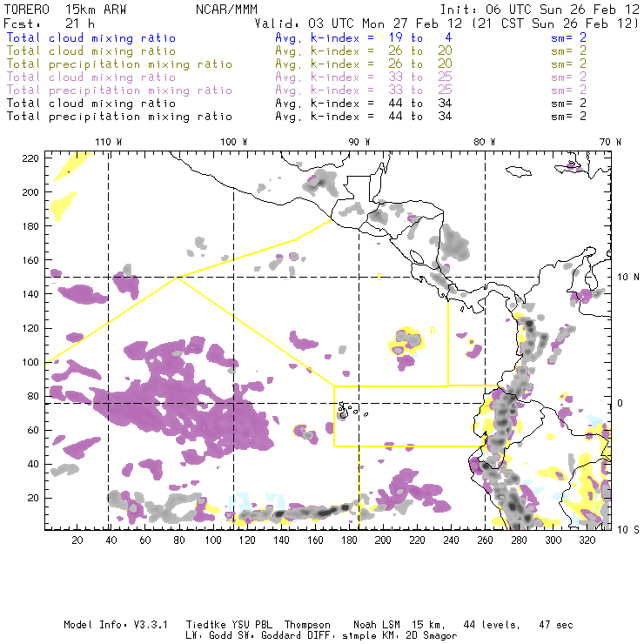This screenshot has width=644, height=644.
Task: Click the "110 W" longitude label
Action: pyautogui.click(x=109, y=142)
